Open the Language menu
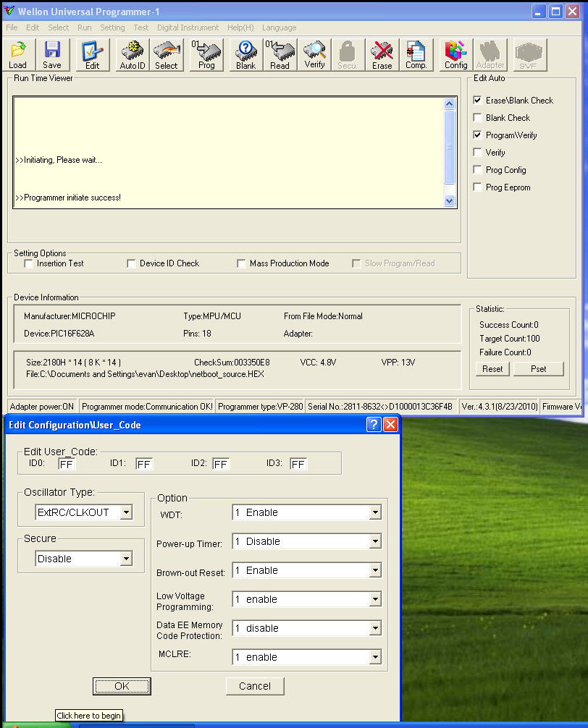The height and width of the screenshot is (728, 588). [279, 27]
